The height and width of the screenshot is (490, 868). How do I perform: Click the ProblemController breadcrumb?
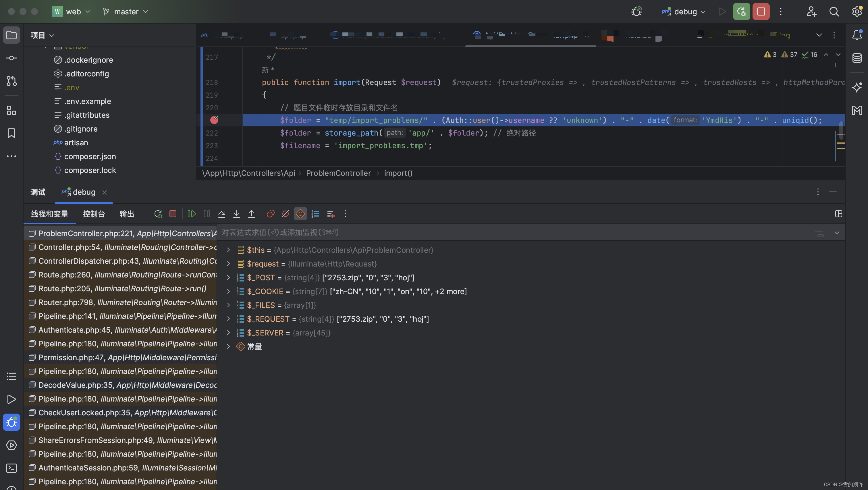(x=338, y=173)
